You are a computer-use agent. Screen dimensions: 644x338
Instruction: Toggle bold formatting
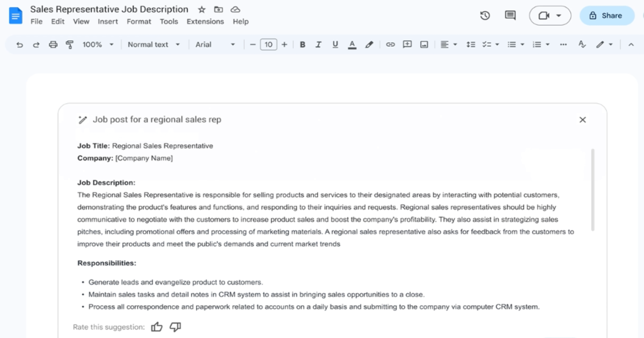coord(302,45)
